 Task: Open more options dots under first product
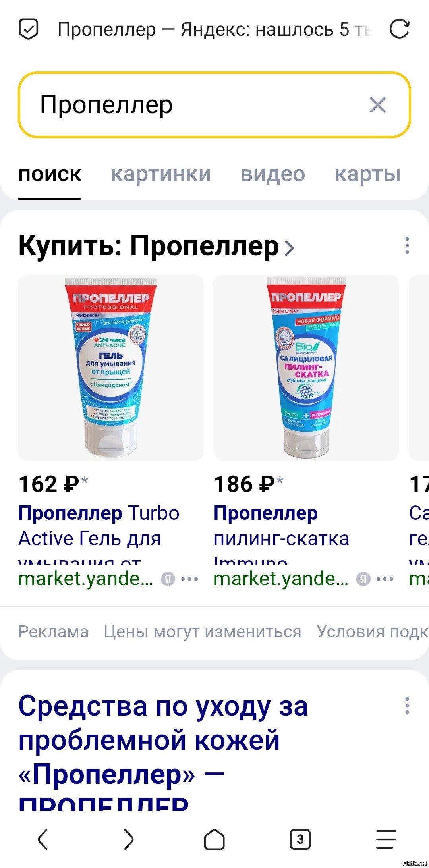pyautogui.click(x=189, y=579)
